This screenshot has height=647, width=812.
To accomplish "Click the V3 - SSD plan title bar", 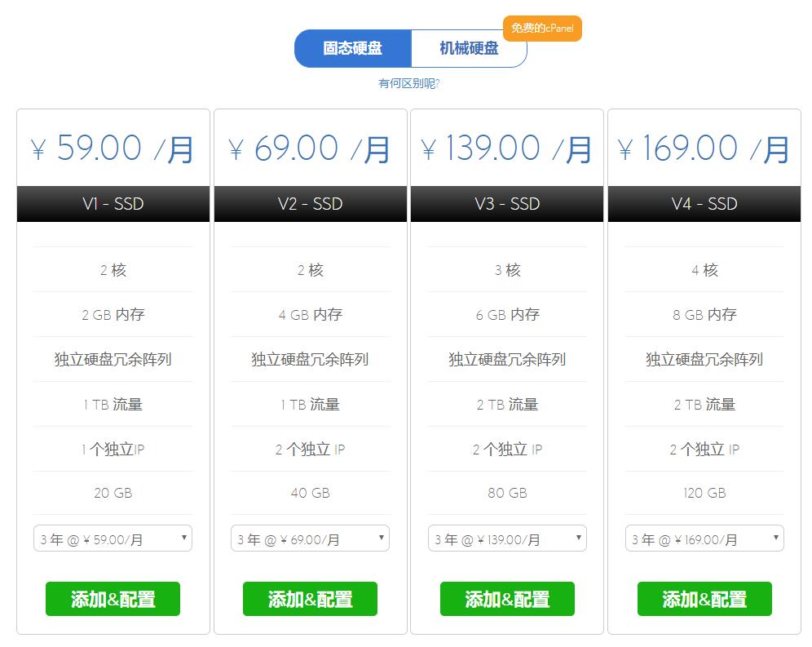I will [x=507, y=204].
